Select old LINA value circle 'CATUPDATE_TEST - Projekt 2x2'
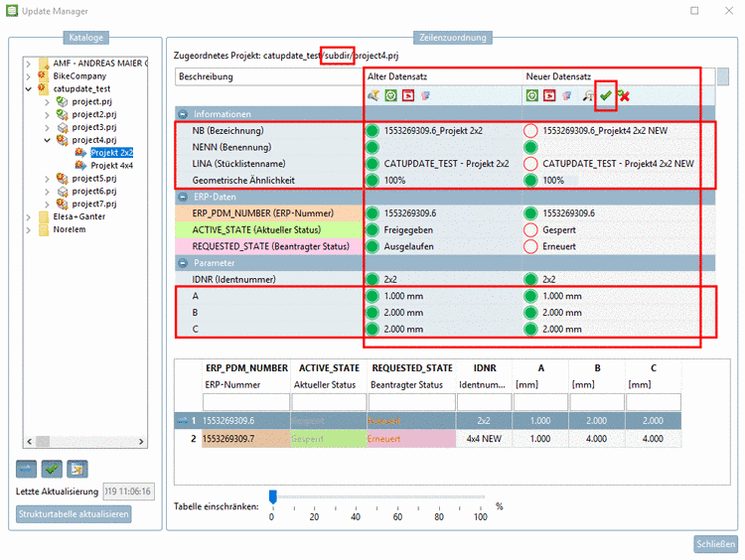The width and height of the screenshot is (745, 560). click(x=372, y=164)
